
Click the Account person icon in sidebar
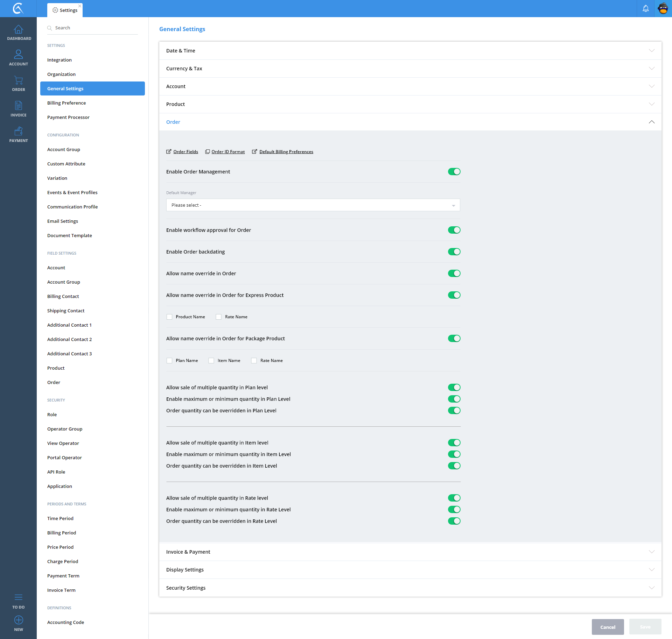pyautogui.click(x=18, y=55)
